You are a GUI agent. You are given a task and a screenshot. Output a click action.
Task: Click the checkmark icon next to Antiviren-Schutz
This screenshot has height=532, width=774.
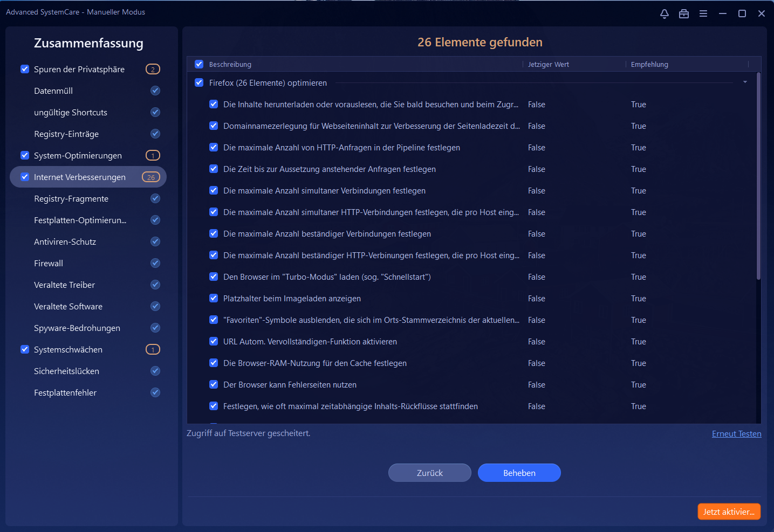click(x=155, y=241)
